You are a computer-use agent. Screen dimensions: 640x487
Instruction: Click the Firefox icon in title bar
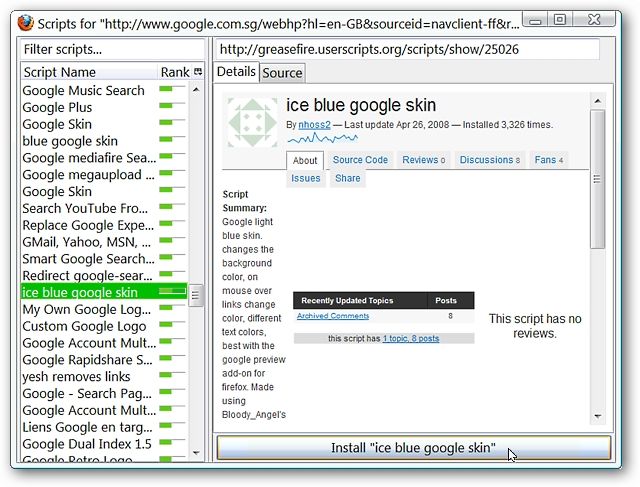26,23
